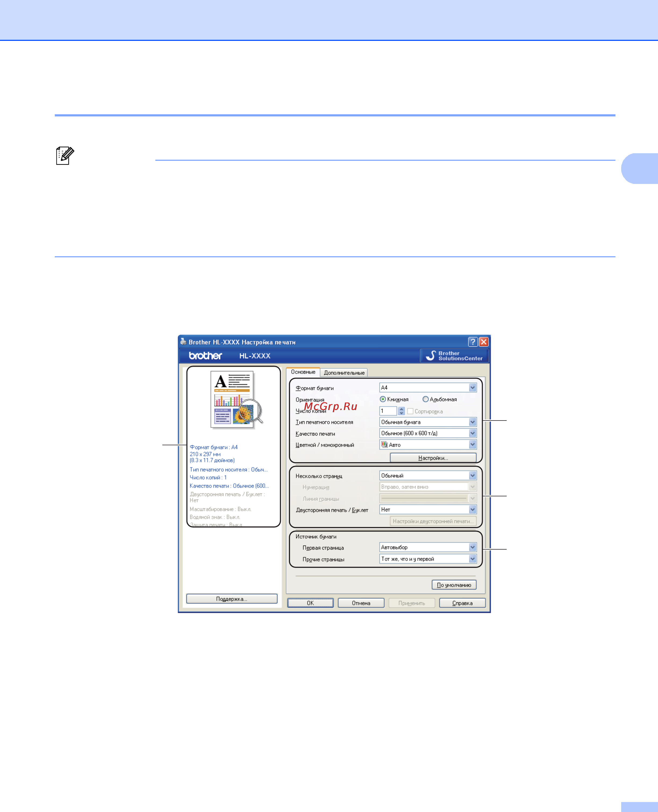Decrease copies with the down arrow
The width and height of the screenshot is (658, 812).
click(x=401, y=413)
